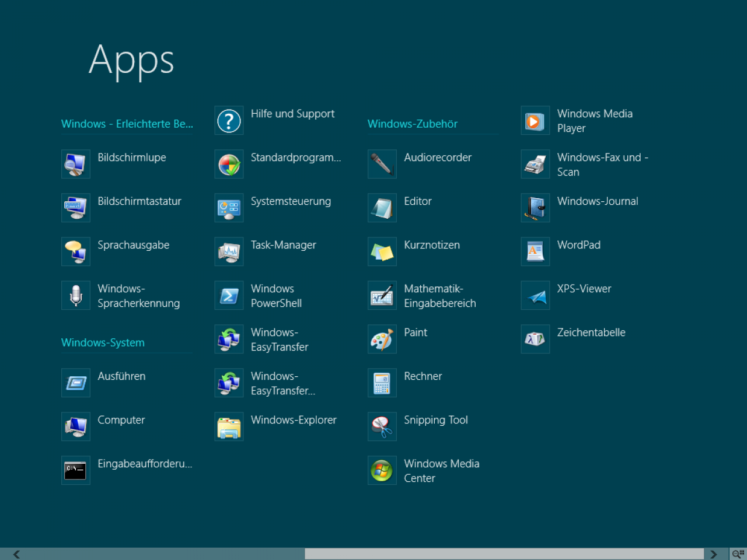Start the Windows PowerShell icon

point(229,295)
